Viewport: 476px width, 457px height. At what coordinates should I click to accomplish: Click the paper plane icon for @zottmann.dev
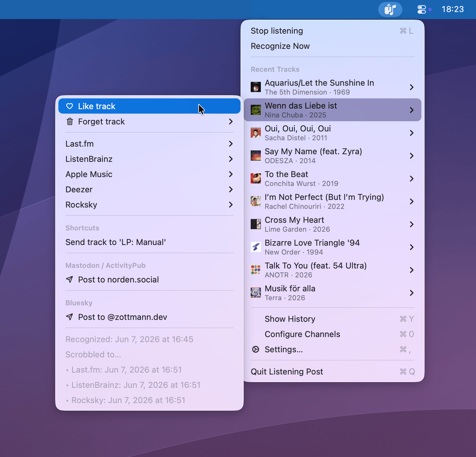pyautogui.click(x=69, y=317)
